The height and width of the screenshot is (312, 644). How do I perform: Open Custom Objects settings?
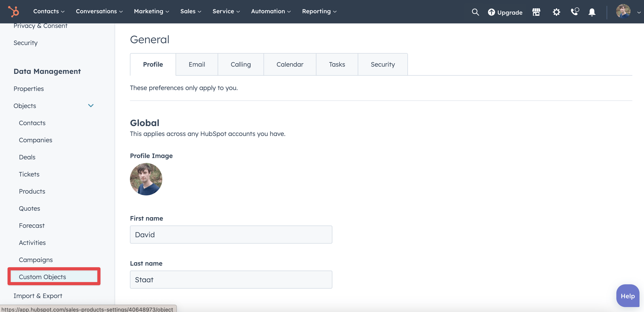[43, 277]
